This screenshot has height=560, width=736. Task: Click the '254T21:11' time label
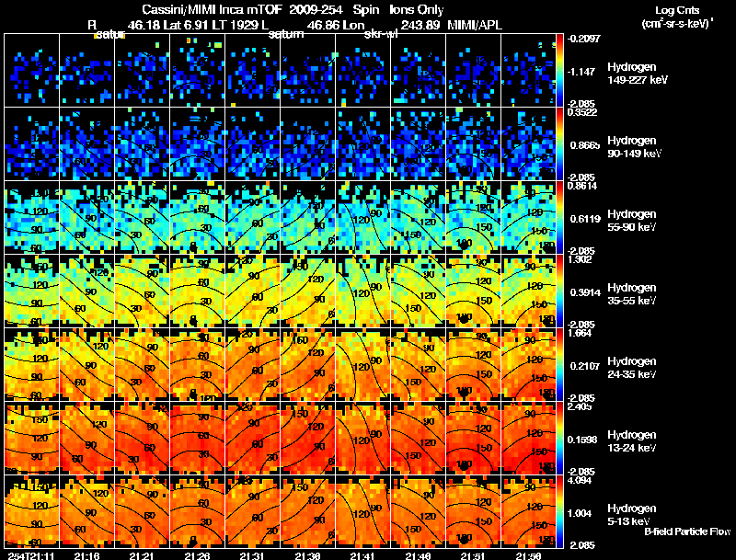pyautogui.click(x=31, y=555)
